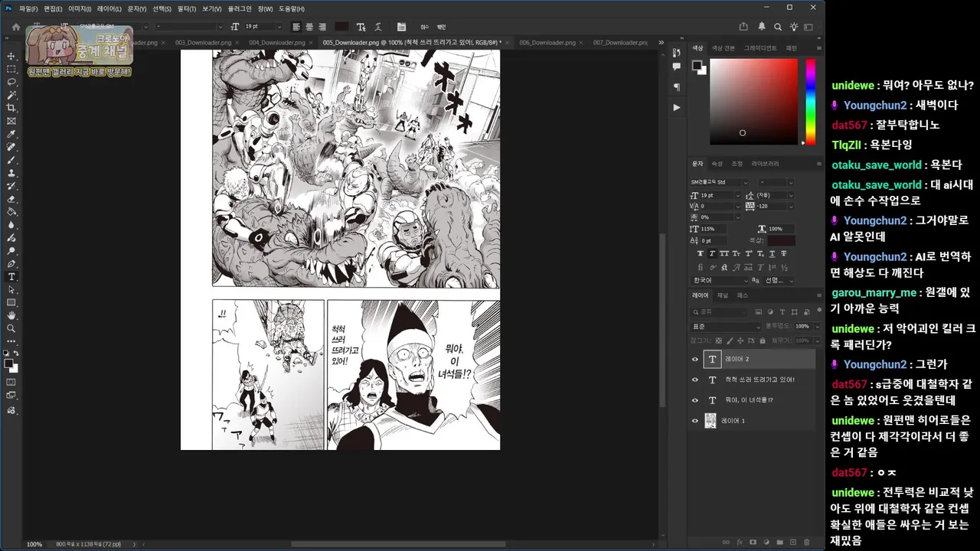Select the 레이어 1 layer row

coord(753,420)
